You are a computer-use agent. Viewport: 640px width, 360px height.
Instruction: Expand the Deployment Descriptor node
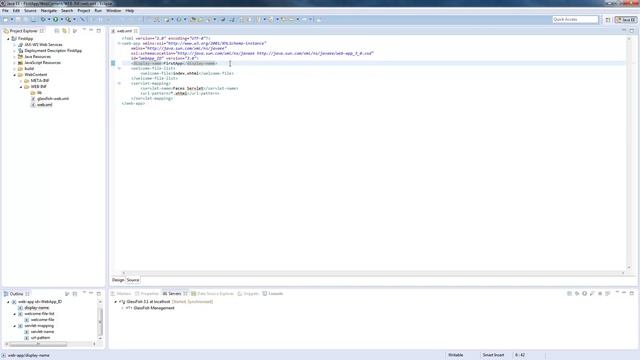15,51
